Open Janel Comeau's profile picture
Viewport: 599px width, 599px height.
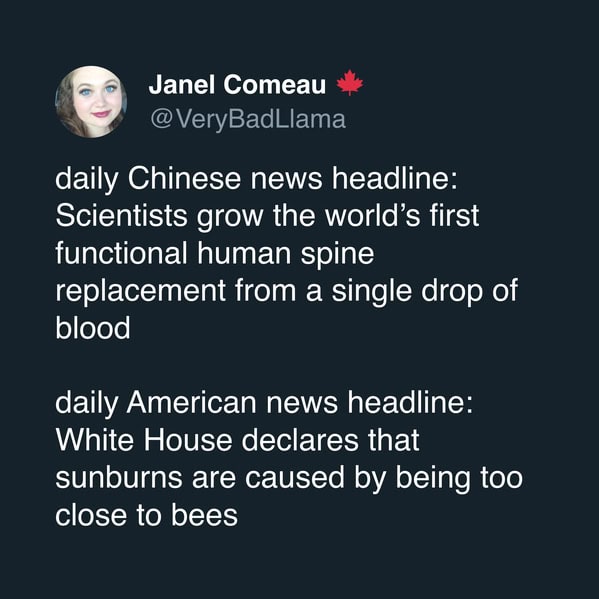[x=91, y=102]
